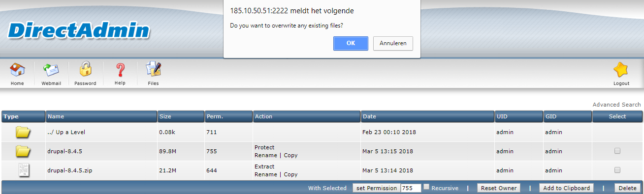Select the drupal-8.4.5 folder checkbox

[x=617, y=151]
